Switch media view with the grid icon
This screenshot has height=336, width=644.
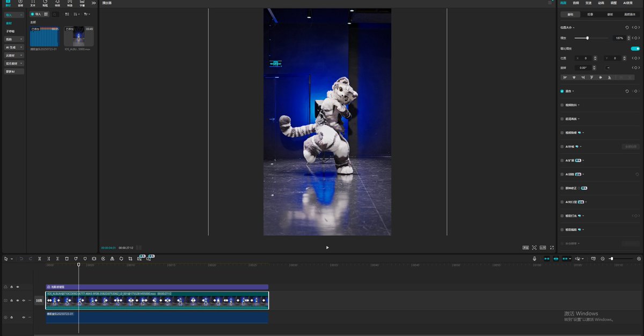[x=67, y=14]
